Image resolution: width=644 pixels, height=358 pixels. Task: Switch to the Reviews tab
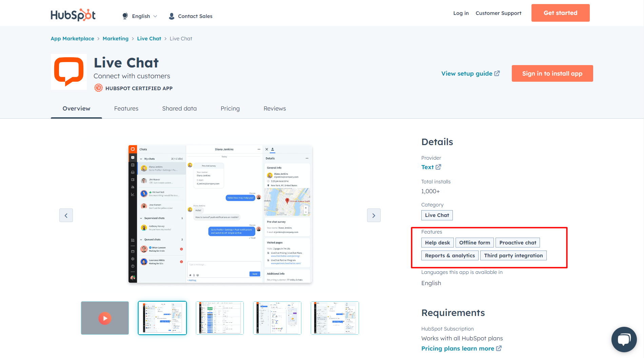point(275,108)
